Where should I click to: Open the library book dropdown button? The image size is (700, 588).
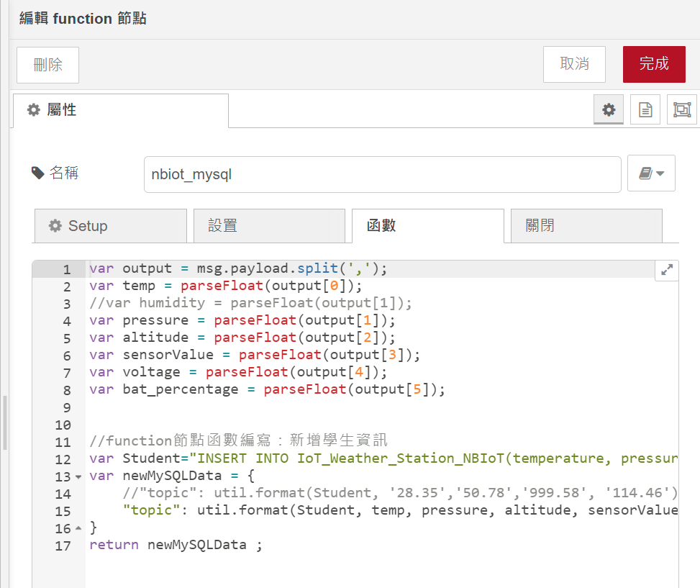651,173
